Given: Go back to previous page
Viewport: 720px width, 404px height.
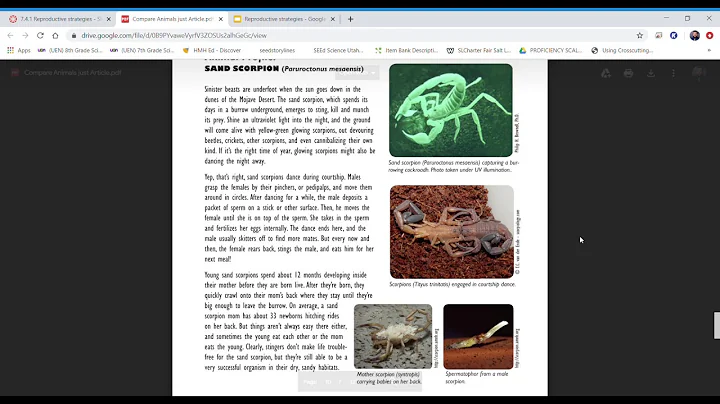Looking at the screenshot, I should [x=10, y=35].
